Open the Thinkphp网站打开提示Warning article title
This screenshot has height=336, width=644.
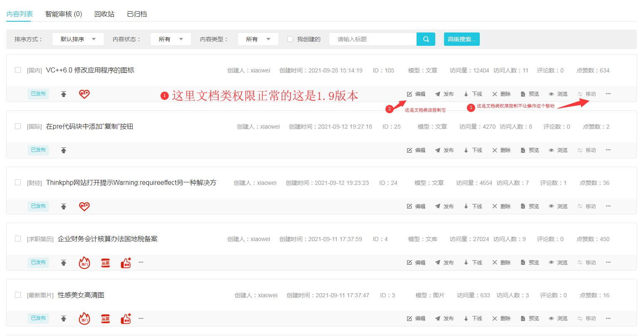click(131, 182)
